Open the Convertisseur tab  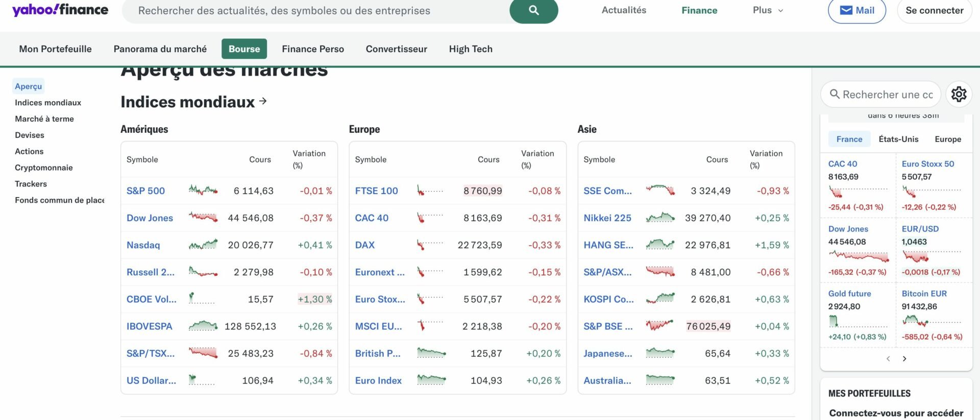point(397,49)
